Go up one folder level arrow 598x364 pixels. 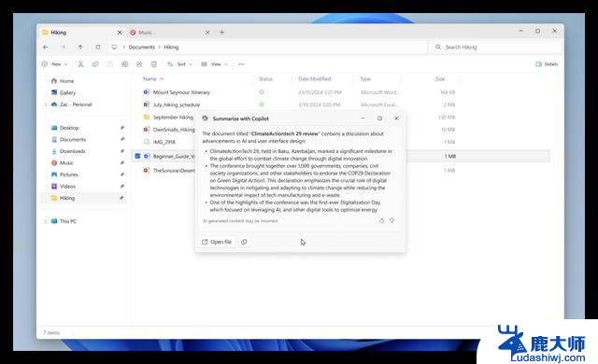coord(80,48)
